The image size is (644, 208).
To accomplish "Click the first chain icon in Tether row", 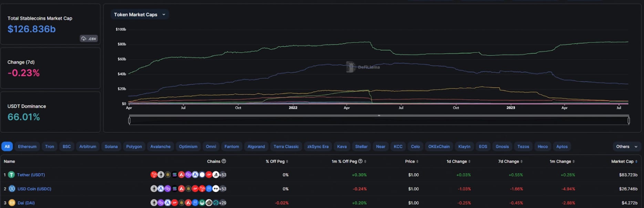I will coord(154,175).
